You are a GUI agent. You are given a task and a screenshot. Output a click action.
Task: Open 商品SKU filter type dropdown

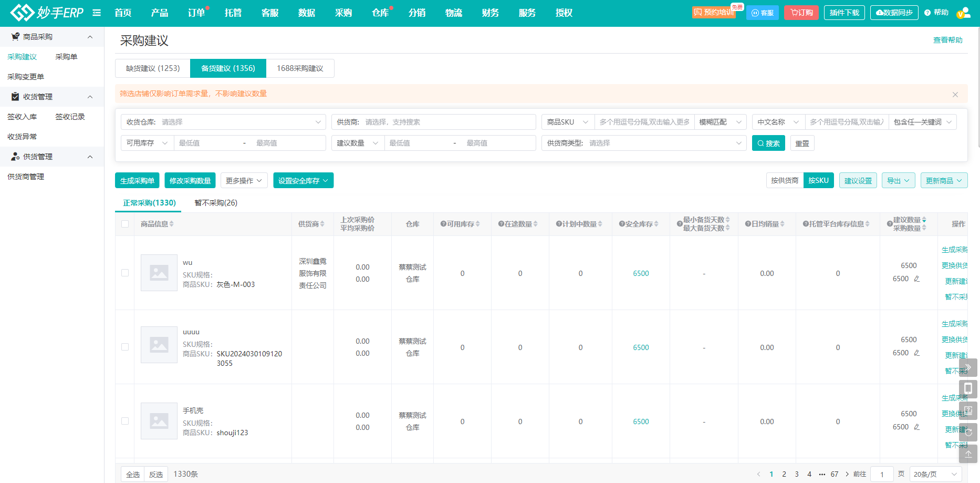(x=568, y=122)
